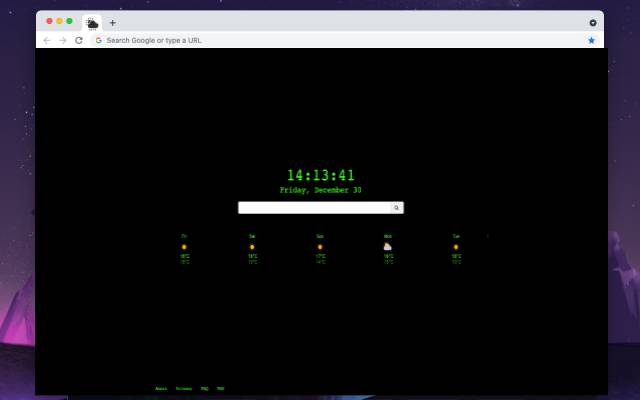This screenshot has height=400, width=640.
Task: Click the Tue day label in forecast
Action: click(456, 236)
